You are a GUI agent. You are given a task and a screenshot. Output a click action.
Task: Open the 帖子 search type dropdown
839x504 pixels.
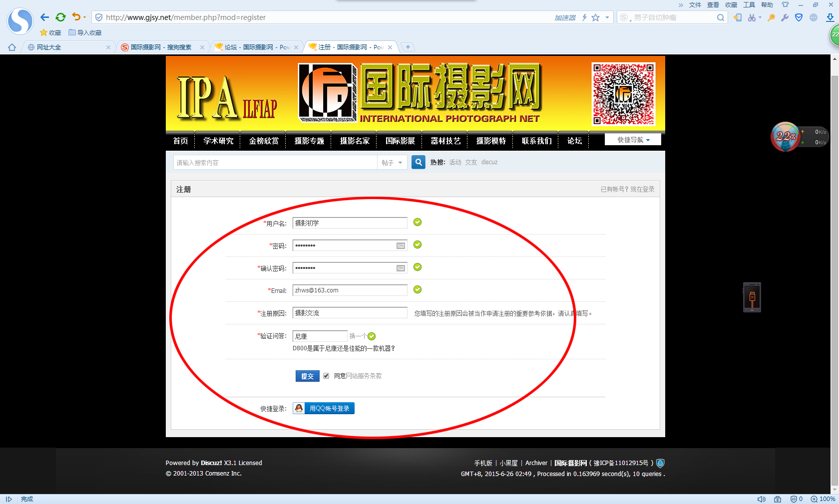click(392, 162)
